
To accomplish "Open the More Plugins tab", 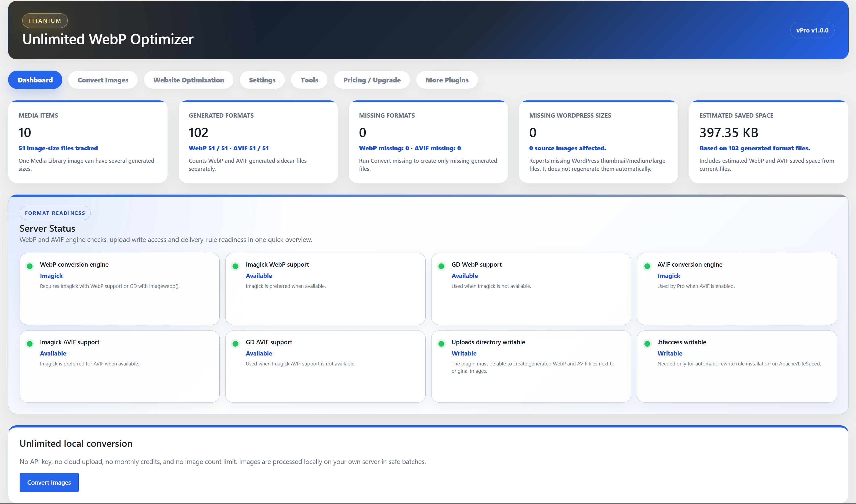I will [x=447, y=80].
